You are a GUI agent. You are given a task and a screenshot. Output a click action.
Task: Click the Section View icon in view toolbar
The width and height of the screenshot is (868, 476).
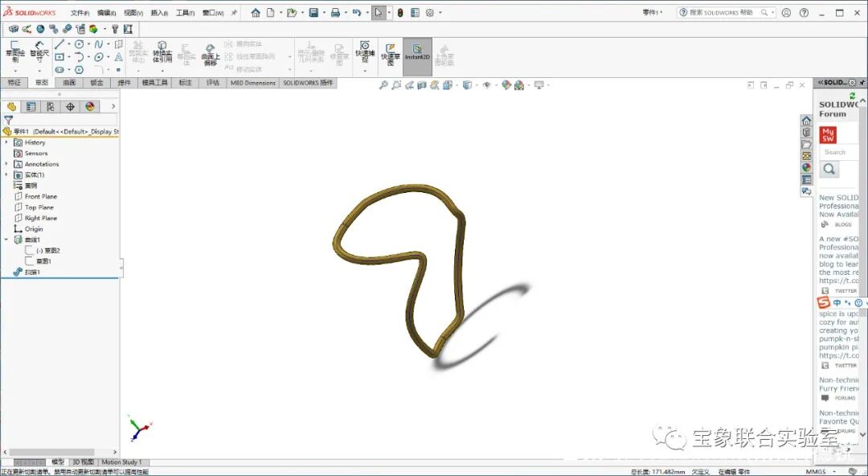click(422, 85)
